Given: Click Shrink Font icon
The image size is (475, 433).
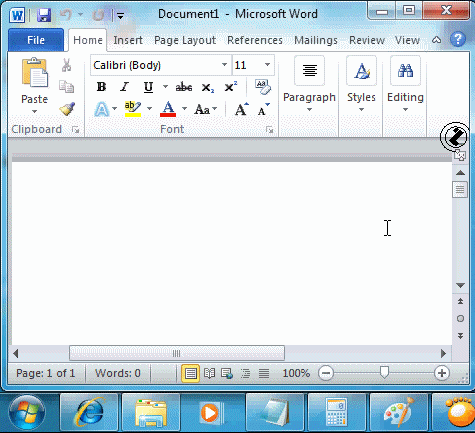Looking at the screenshot, I should pos(263,110).
